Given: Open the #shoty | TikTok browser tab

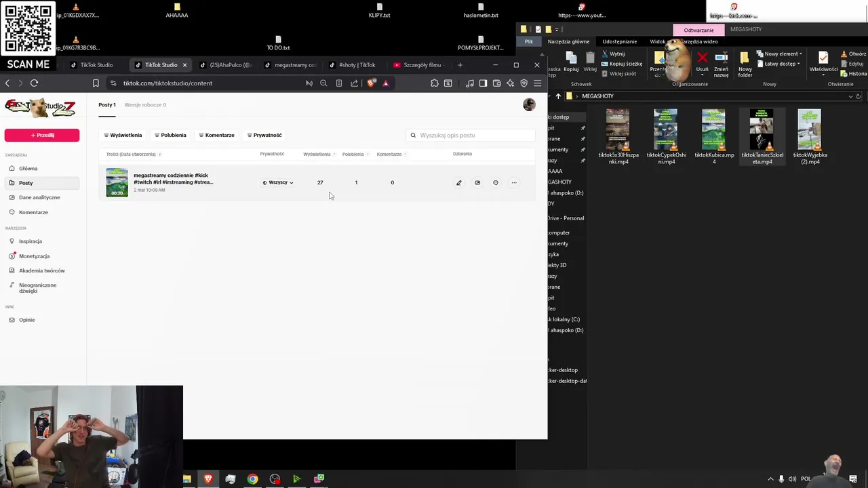Looking at the screenshot, I should 353,65.
